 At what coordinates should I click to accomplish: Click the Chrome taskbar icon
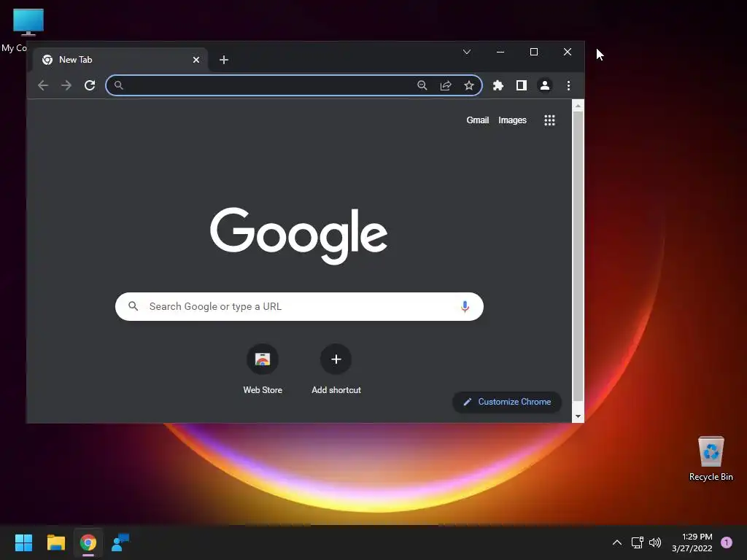[x=88, y=542]
